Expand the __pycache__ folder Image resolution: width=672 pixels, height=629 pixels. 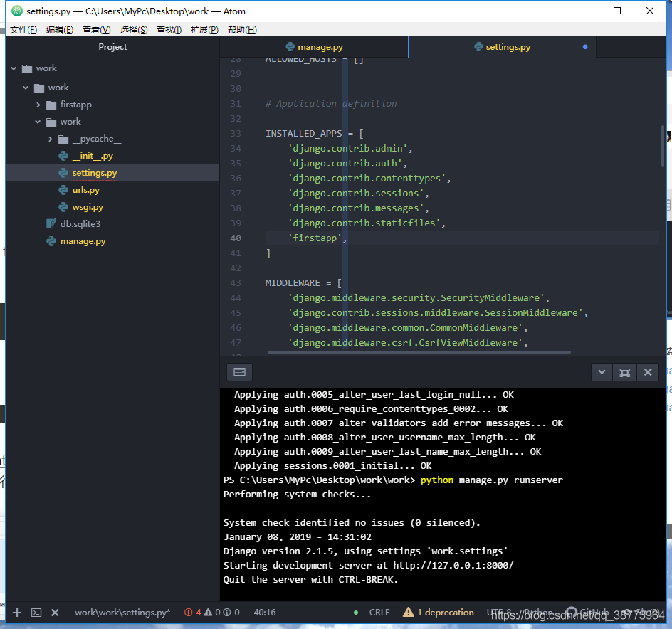(x=50, y=139)
